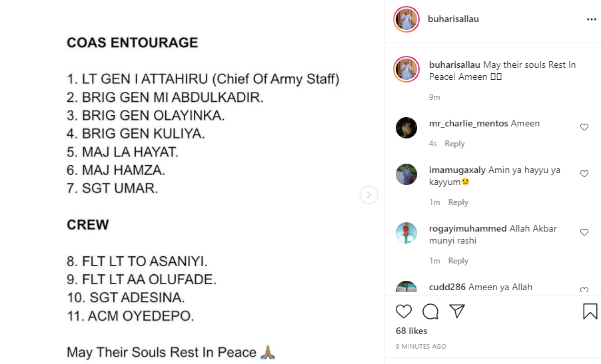This screenshot has height=364, width=601.
Task: Click the 9 MINUTES AGO timestamp
Action: click(x=420, y=347)
